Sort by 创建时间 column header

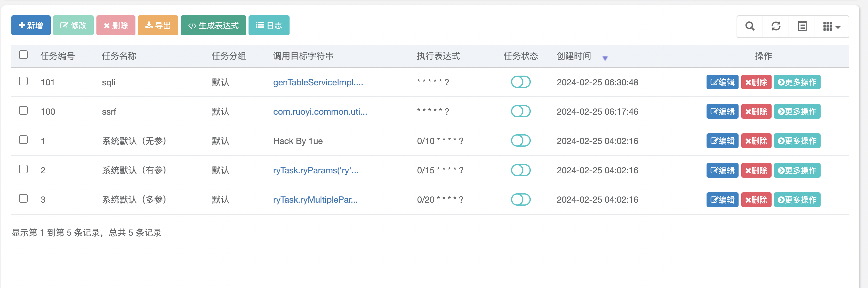pyautogui.click(x=574, y=56)
